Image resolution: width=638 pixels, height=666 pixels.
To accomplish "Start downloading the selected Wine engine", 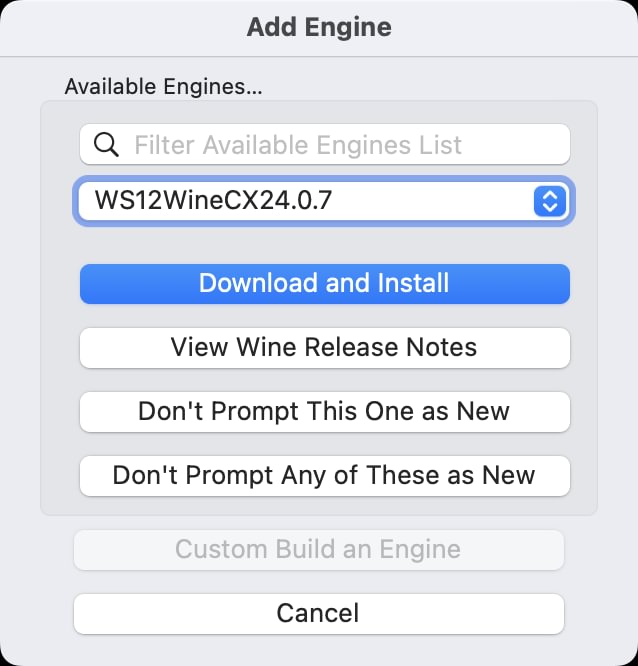I will 324,283.
